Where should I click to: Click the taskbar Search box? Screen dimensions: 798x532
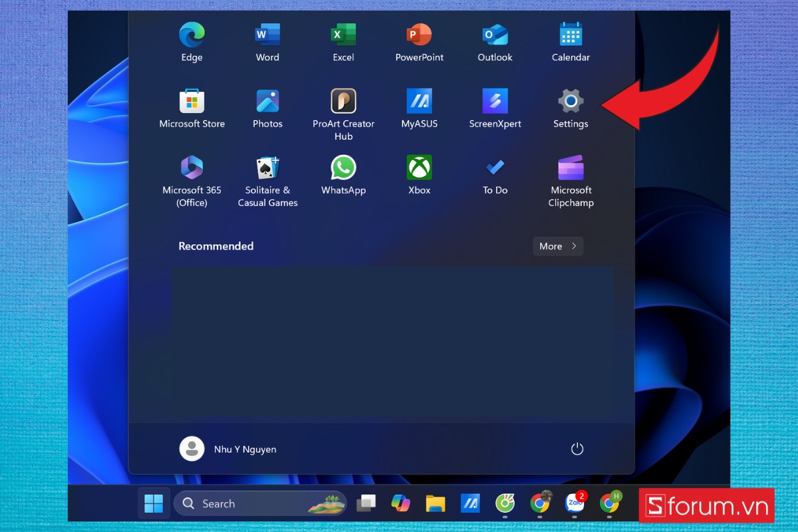tap(260, 503)
